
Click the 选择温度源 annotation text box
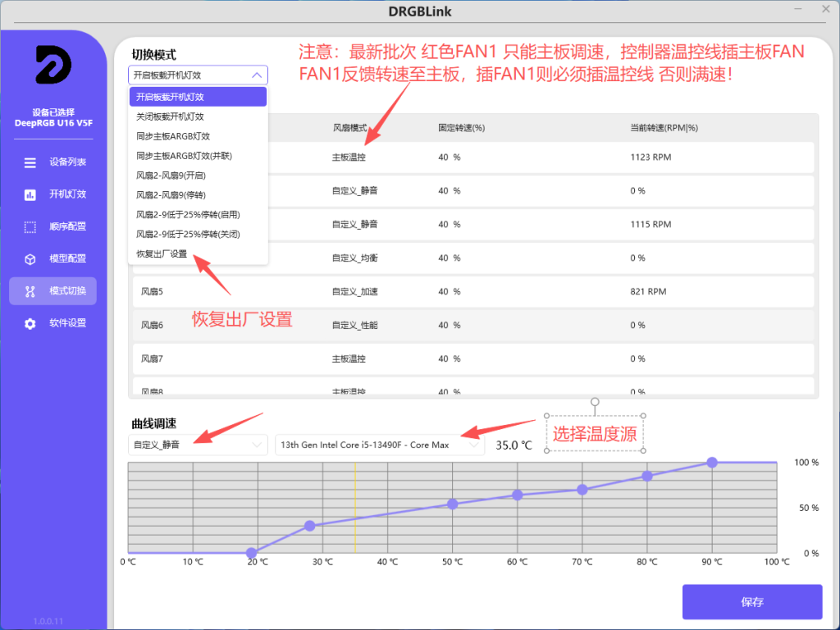pos(595,434)
